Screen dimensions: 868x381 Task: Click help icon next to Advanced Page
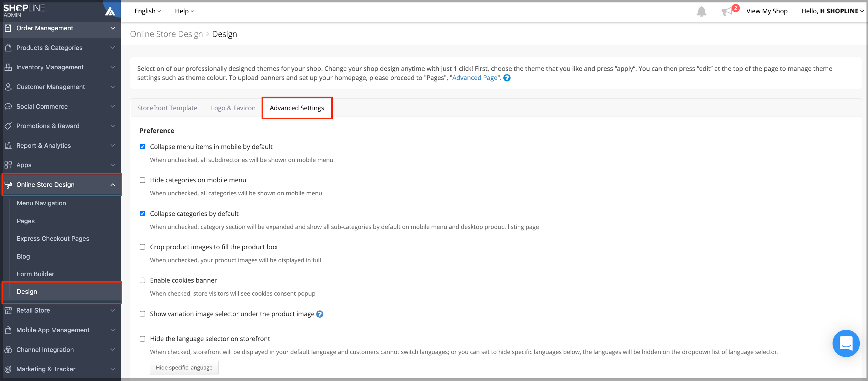tap(507, 78)
